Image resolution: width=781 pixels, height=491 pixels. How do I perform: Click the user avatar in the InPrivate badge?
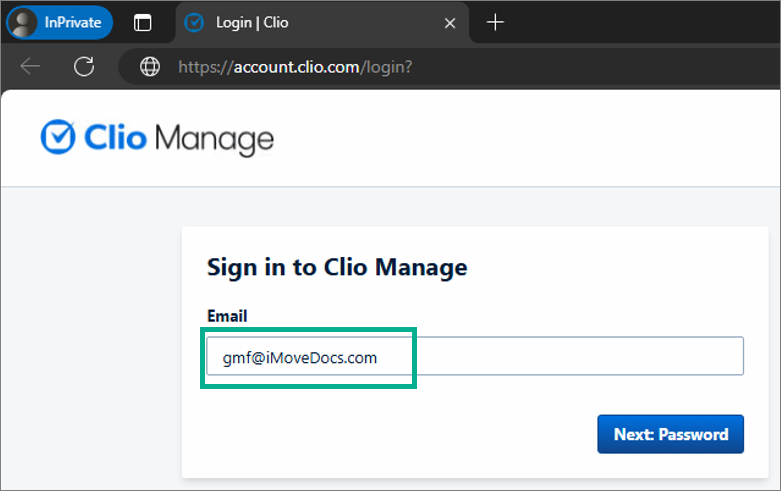pyautogui.click(x=23, y=23)
